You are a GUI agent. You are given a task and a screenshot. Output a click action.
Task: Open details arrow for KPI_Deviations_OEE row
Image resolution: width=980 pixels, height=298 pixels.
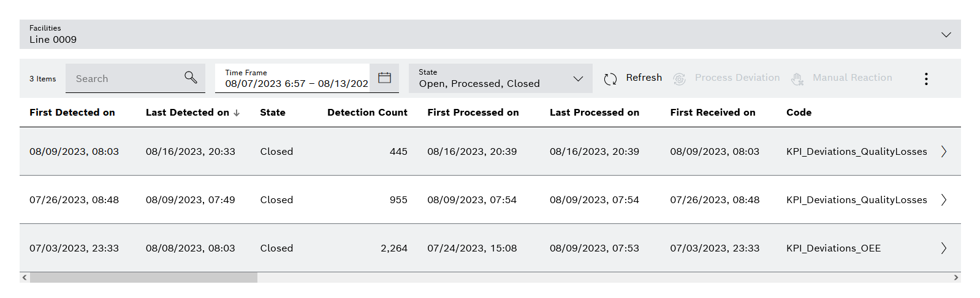[x=944, y=248]
